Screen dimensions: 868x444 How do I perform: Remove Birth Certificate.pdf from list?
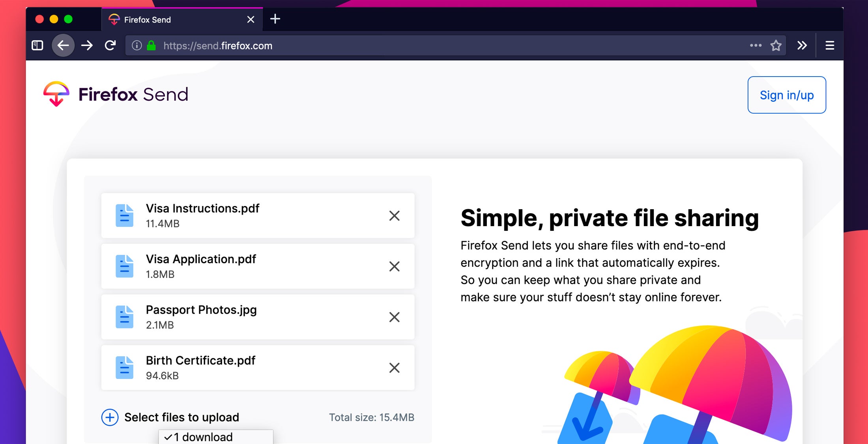pyautogui.click(x=395, y=368)
